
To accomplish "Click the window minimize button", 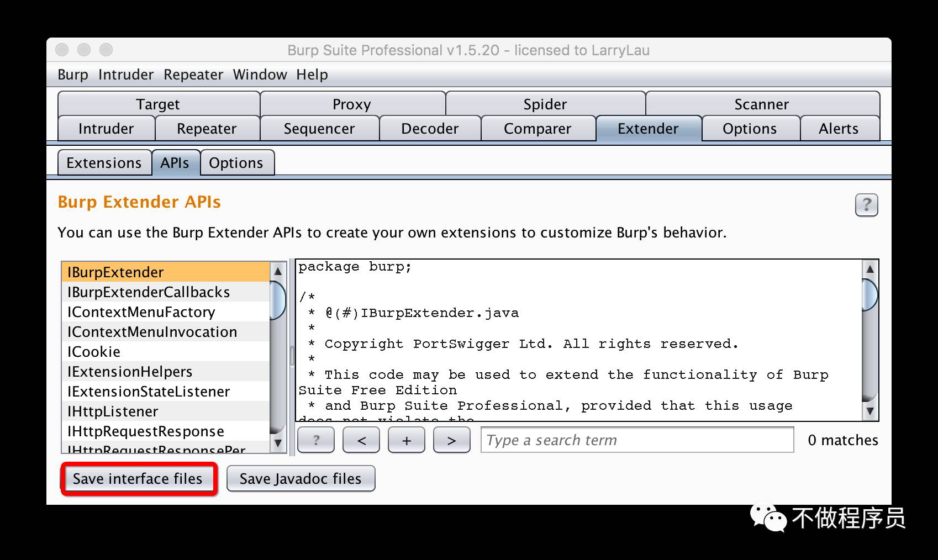I will (84, 50).
